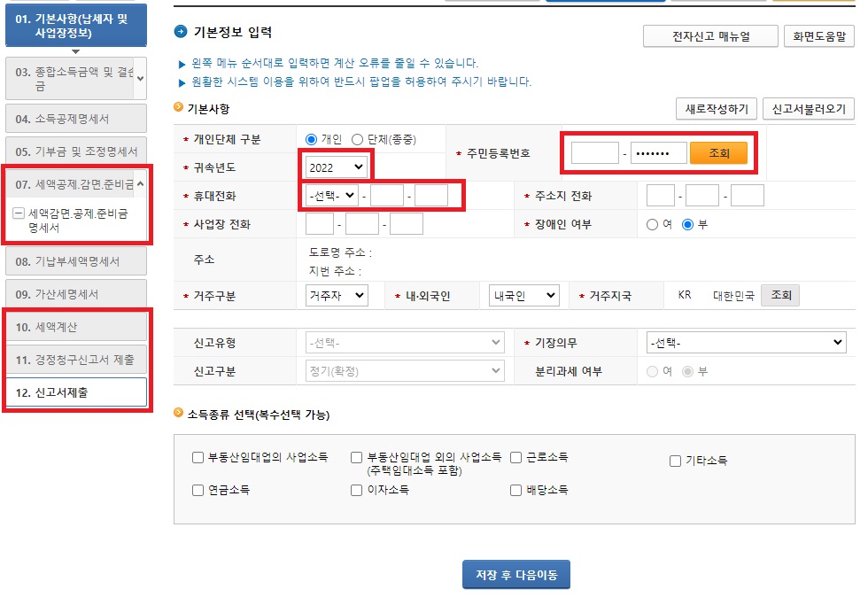Open the 신고구분 정기(확정) dropdown
Screen dimensions: 868x605
pos(405,371)
